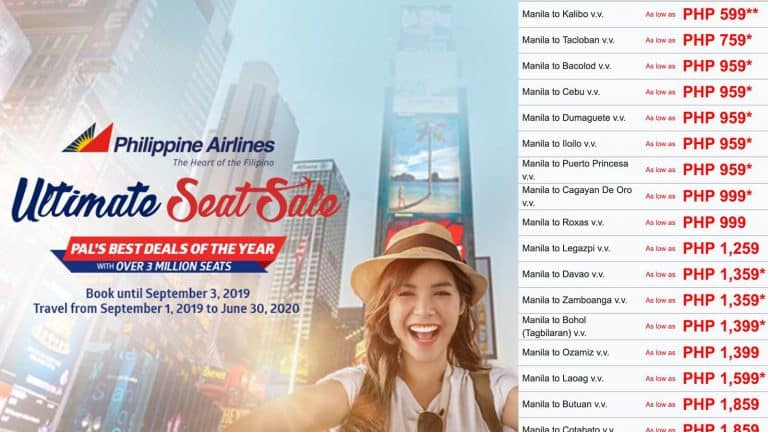The height and width of the screenshot is (432, 768).
Task: Select the Manila to Butuan route
Action: click(564, 405)
